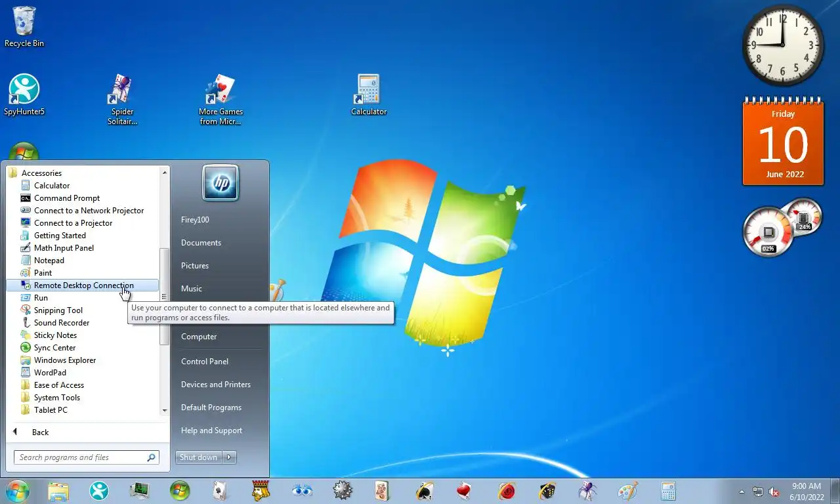
Task: Open the Shut down options arrow
Action: pyautogui.click(x=229, y=457)
